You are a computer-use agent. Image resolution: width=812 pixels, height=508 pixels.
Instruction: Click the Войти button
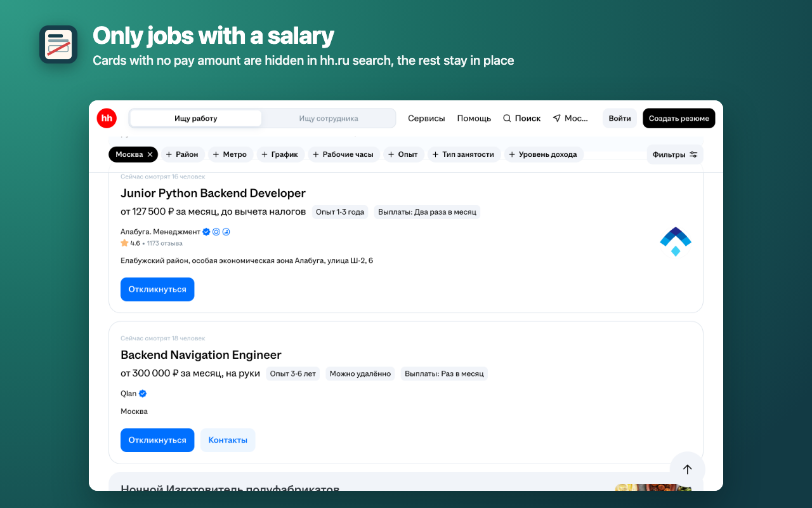pyautogui.click(x=620, y=118)
